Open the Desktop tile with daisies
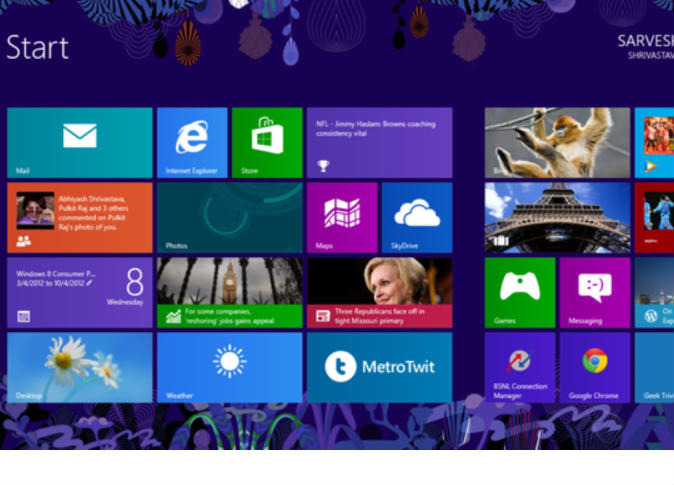 coord(79,367)
